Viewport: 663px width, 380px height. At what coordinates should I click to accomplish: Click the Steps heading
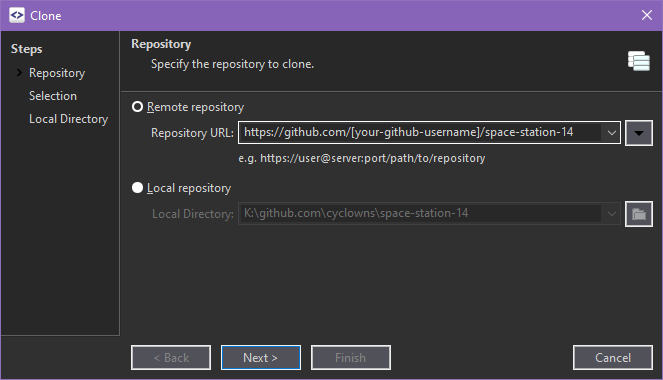click(26, 49)
